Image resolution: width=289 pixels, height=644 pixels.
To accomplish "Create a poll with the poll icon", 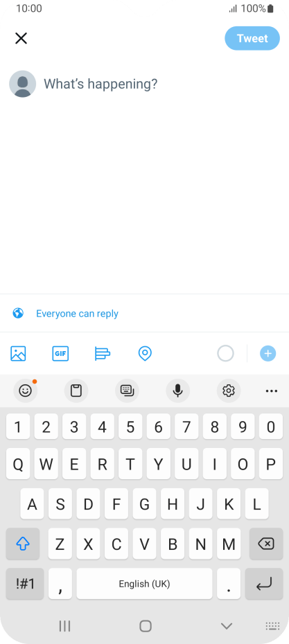I will pyautogui.click(x=103, y=353).
